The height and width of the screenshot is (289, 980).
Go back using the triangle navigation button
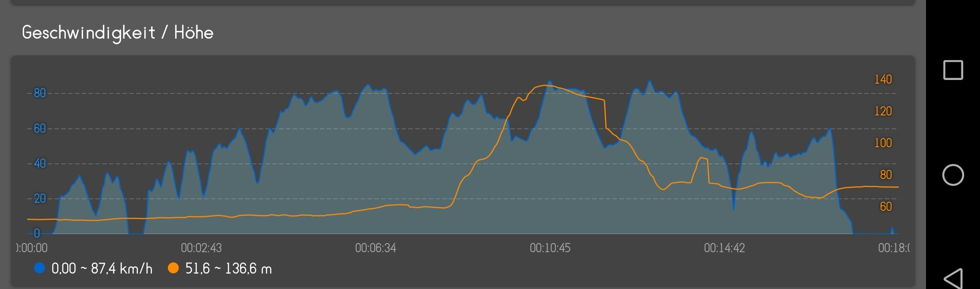[x=953, y=278]
